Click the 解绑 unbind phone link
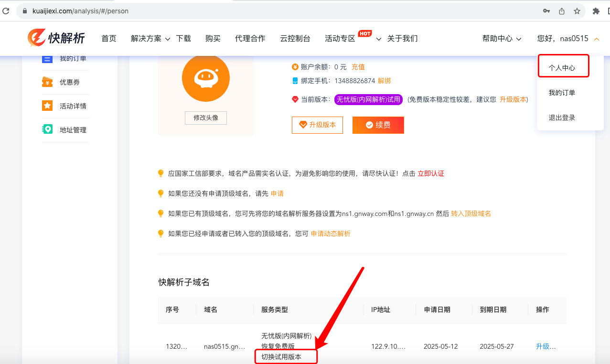The image size is (610, 364). (x=385, y=81)
